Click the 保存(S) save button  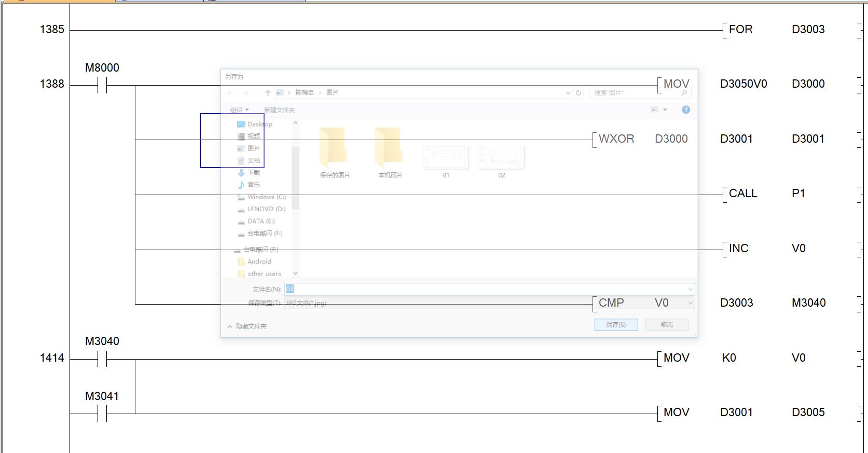(616, 325)
